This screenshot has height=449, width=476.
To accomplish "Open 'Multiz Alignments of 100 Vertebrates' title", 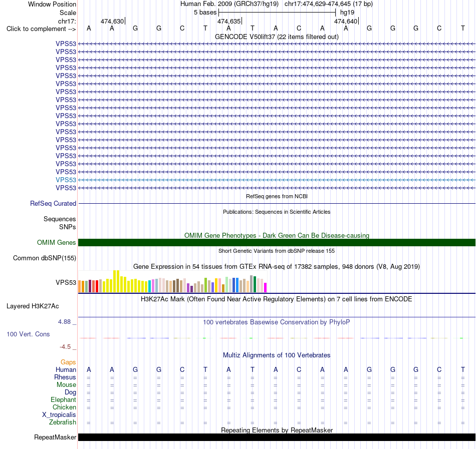I will coord(277,355).
